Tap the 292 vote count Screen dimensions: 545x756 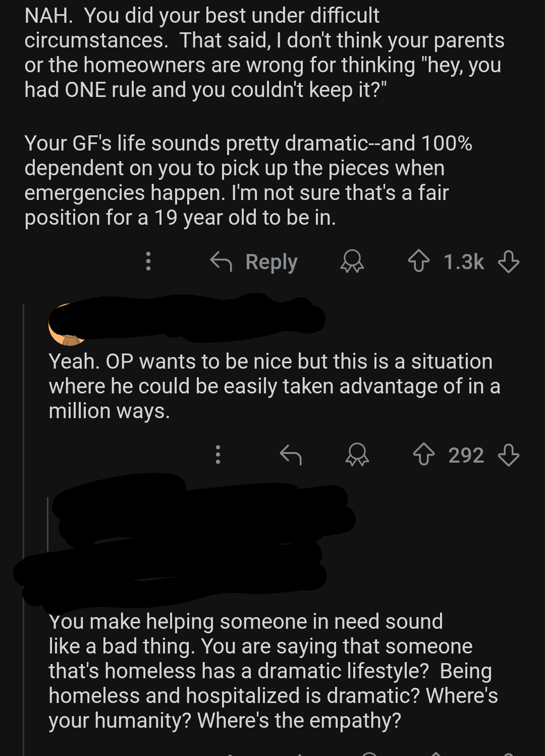click(x=466, y=455)
